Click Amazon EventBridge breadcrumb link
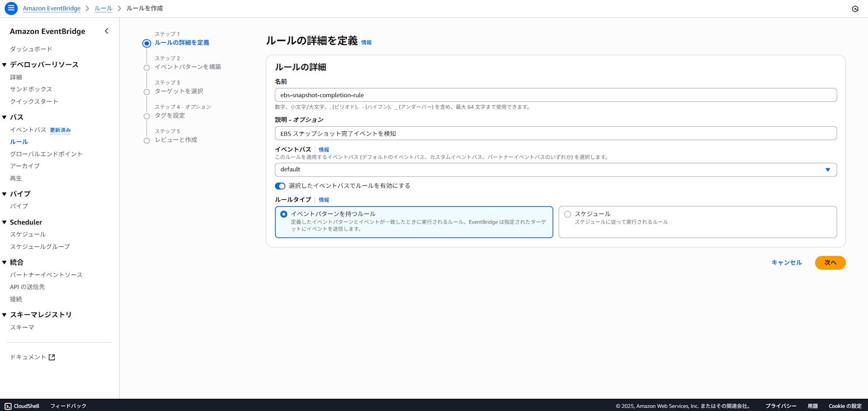The image size is (868, 411). 52,8
